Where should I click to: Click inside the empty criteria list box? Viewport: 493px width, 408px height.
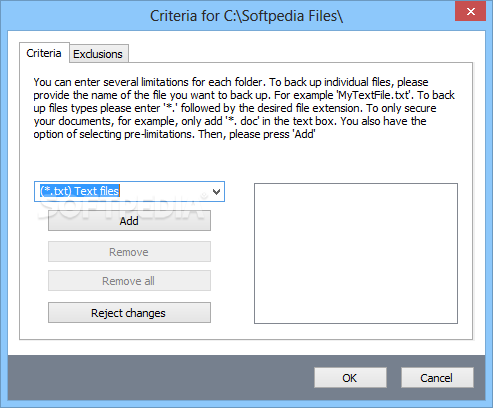[x=356, y=253]
